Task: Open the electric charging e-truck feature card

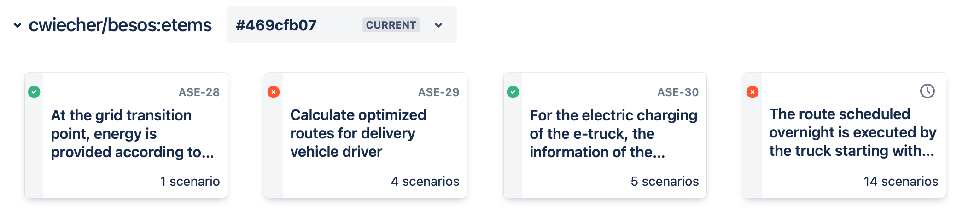Action: [x=605, y=135]
